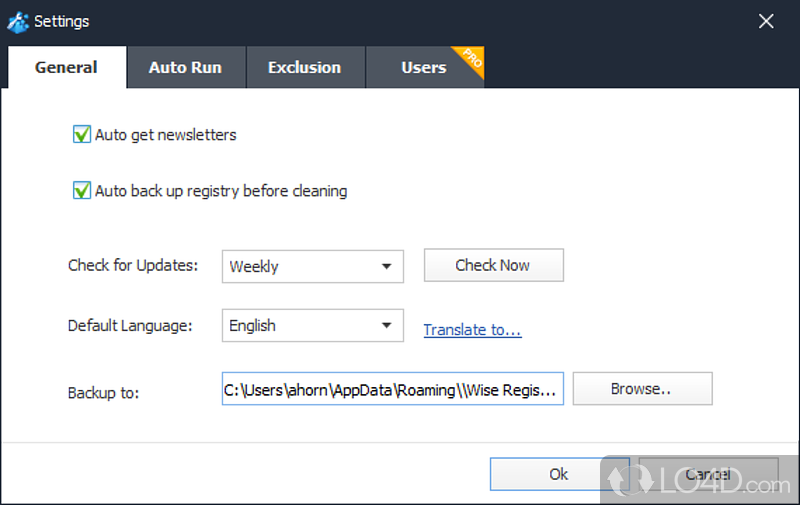
Task: Select the Users tab
Action: coord(423,68)
